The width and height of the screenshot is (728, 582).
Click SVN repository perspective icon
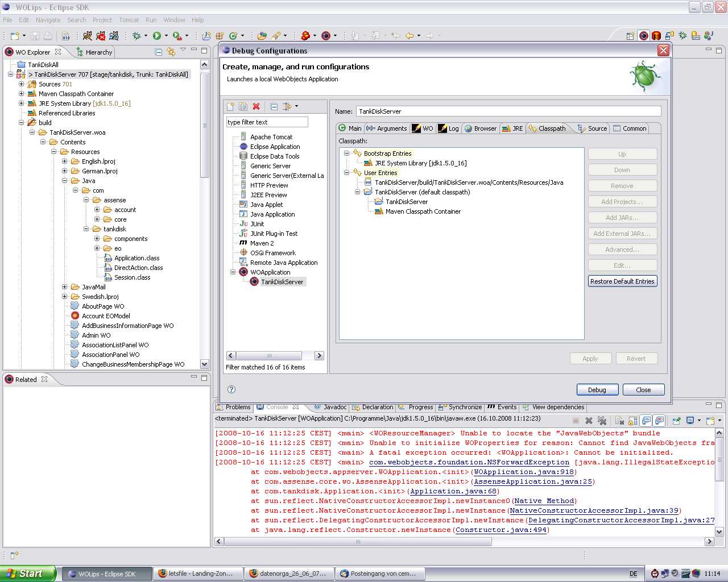(x=696, y=36)
